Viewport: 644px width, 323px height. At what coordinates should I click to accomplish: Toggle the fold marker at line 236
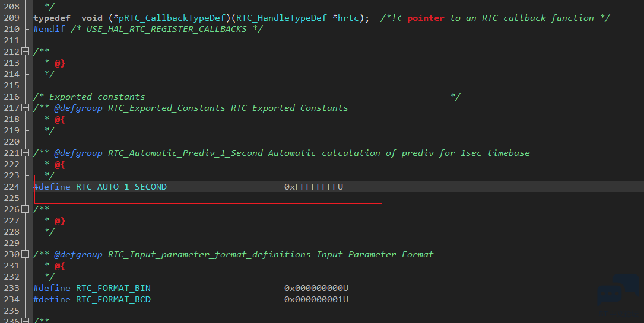tap(25, 321)
